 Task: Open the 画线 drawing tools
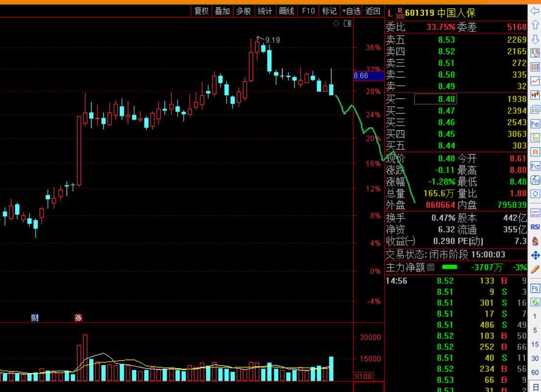tap(286, 11)
